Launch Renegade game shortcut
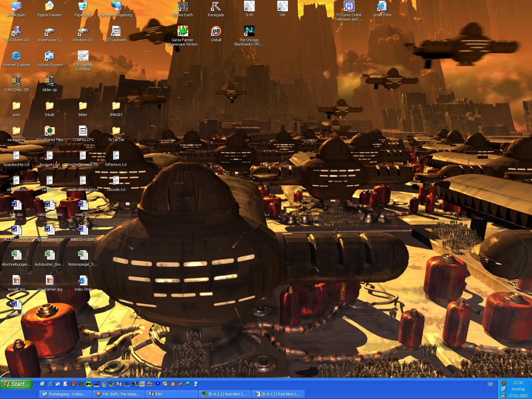Screen dimensions: 532x399 click(x=216, y=9)
